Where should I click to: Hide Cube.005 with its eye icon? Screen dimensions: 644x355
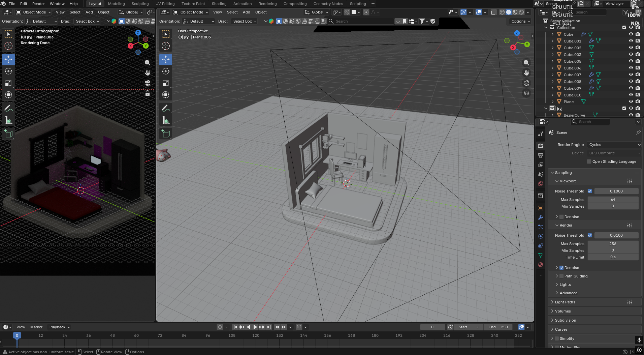(x=631, y=61)
